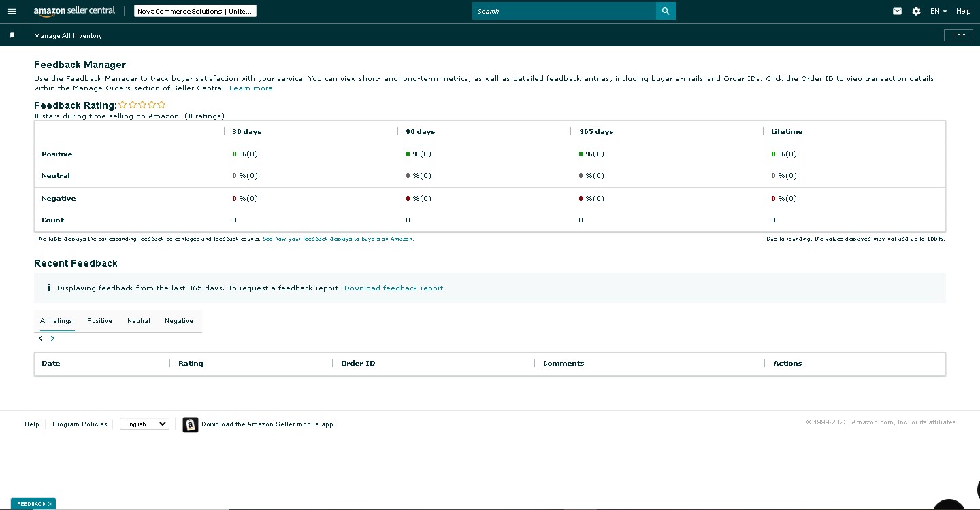Click the Edit button
The image size is (980, 510).
[958, 35]
